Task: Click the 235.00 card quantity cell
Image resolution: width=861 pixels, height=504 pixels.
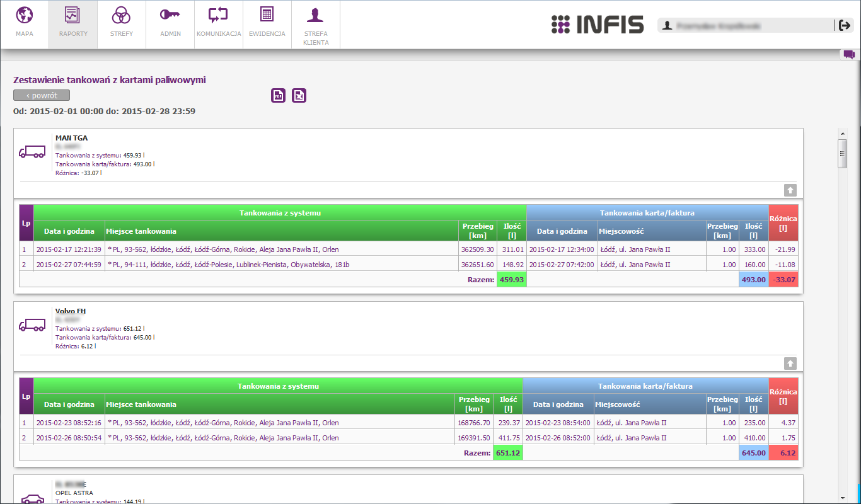Action: tap(754, 423)
